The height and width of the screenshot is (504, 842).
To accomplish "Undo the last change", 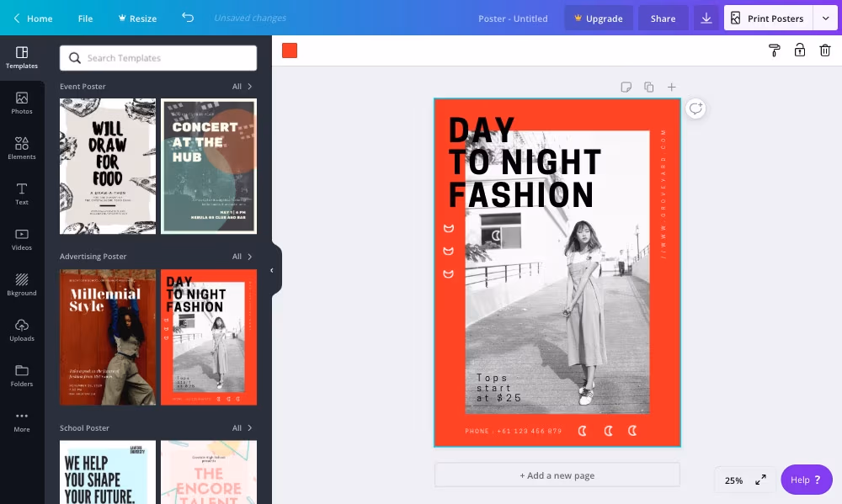I will (x=188, y=18).
